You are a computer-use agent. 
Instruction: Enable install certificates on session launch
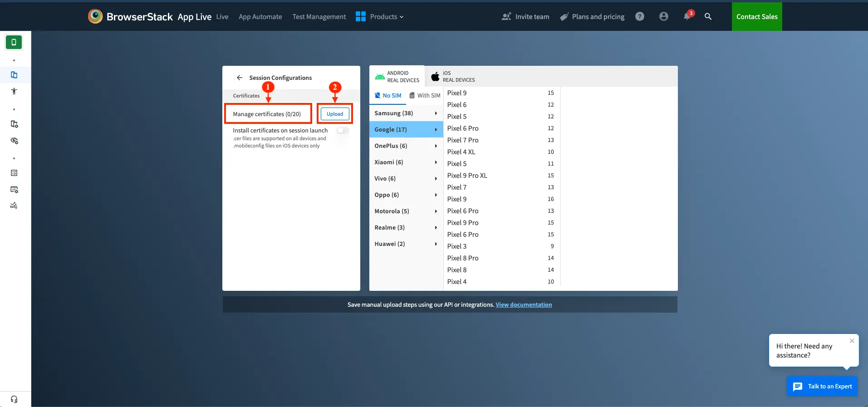[343, 131]
